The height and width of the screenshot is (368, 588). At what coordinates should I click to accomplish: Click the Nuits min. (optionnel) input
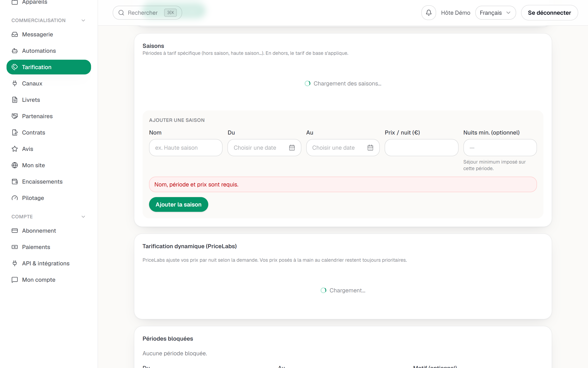500,148
